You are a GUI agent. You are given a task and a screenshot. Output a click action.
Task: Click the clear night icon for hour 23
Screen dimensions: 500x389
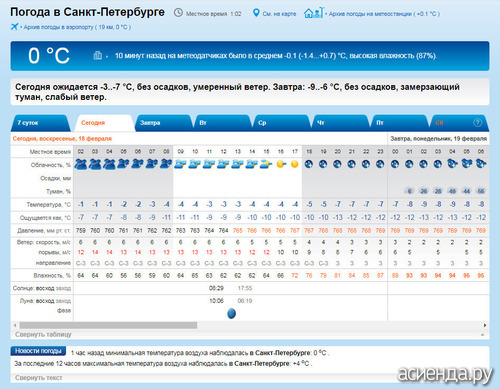[x=380, y=164]
